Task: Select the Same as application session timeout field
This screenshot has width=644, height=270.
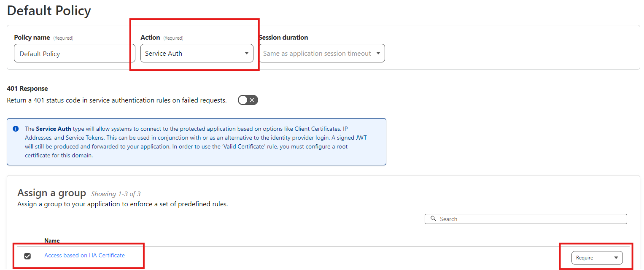Action: 322,53
